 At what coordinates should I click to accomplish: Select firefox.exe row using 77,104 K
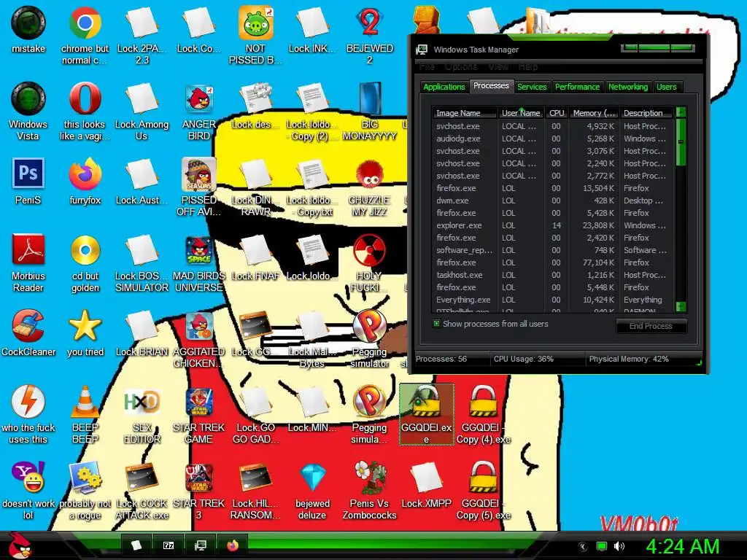(553, 262)
